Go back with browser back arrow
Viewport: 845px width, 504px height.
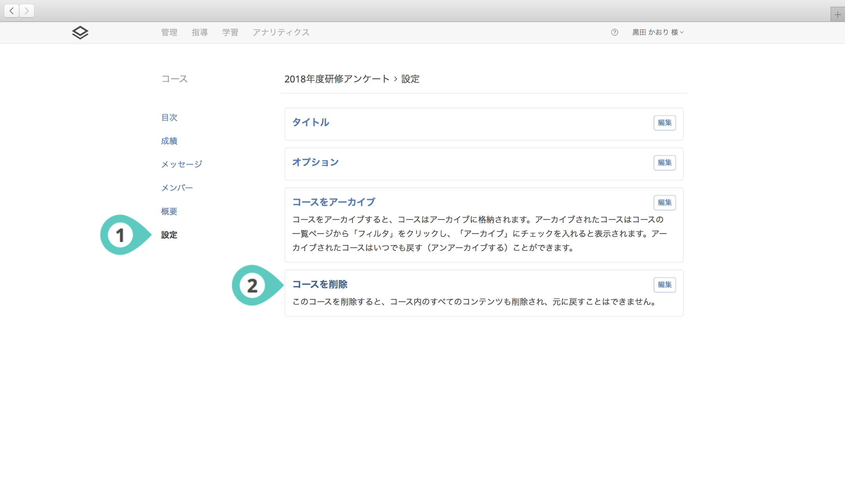pyautogui.click(x=12, y=11)
